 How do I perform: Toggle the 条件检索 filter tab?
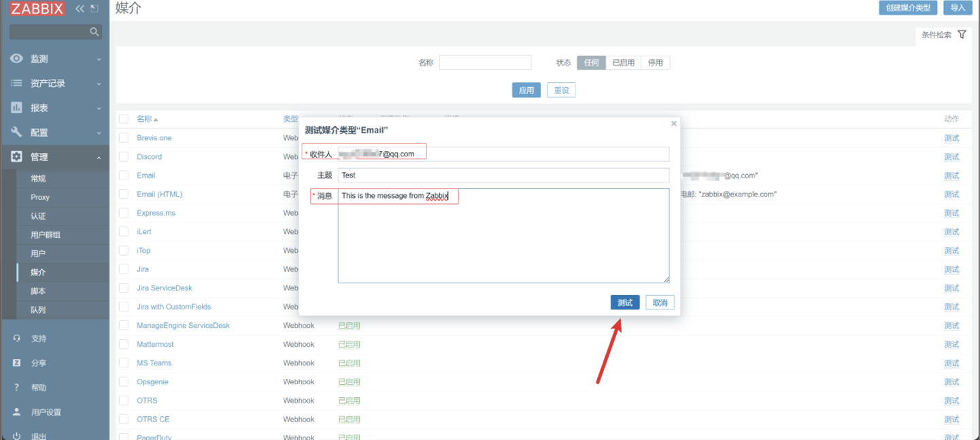click(x=944, y=35)
